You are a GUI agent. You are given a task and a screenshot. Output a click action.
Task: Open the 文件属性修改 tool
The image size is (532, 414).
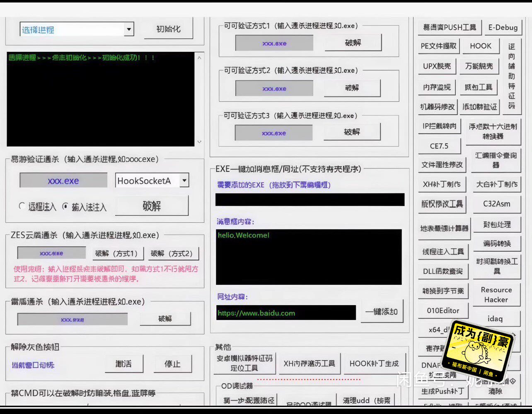tap(442, 165)
